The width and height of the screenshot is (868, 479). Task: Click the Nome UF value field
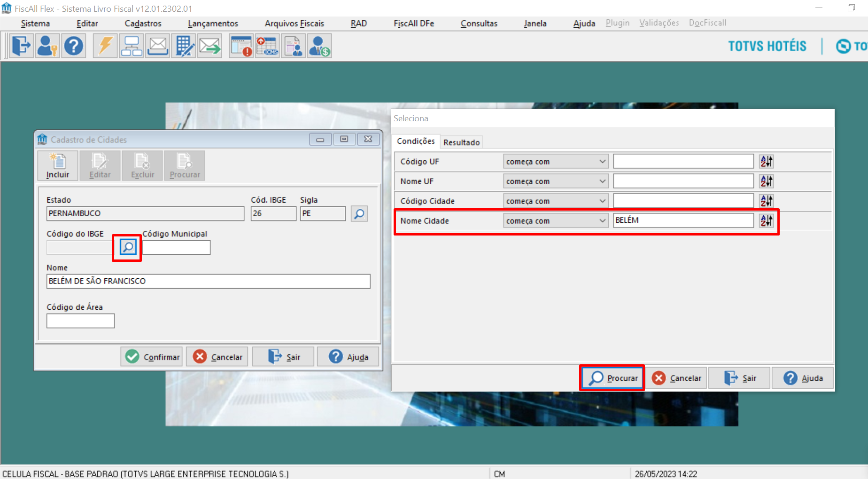coord(683,181)
